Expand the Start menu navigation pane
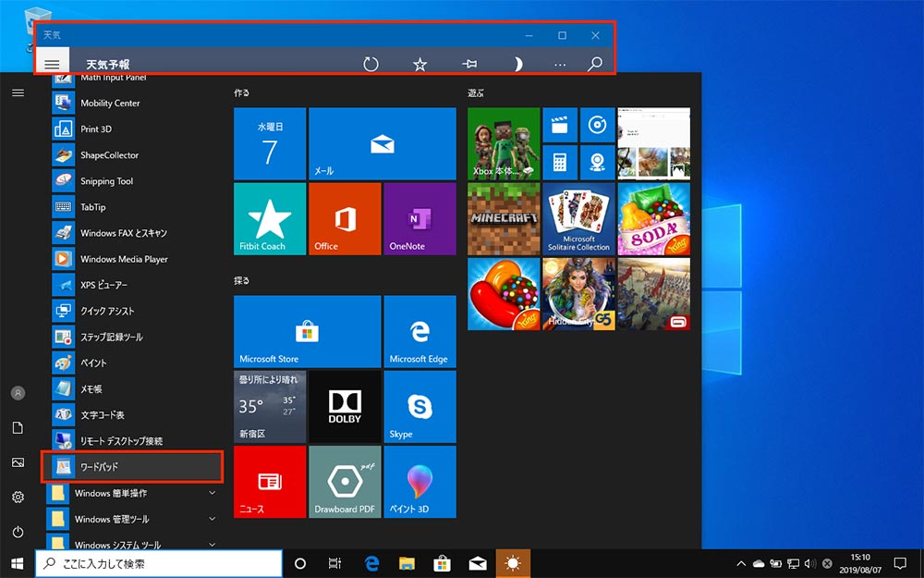Image resolution: width=924 pixels, height=578 pixels. (18, 92)
